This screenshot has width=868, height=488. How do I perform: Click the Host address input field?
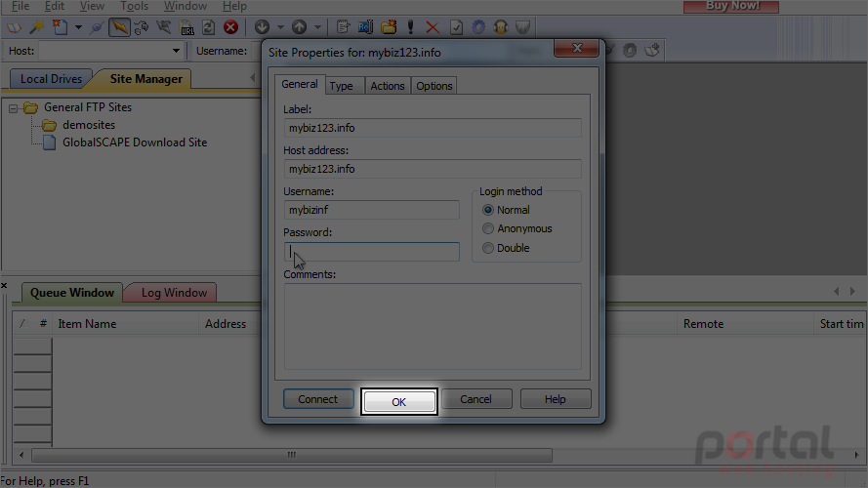point(433,169)
